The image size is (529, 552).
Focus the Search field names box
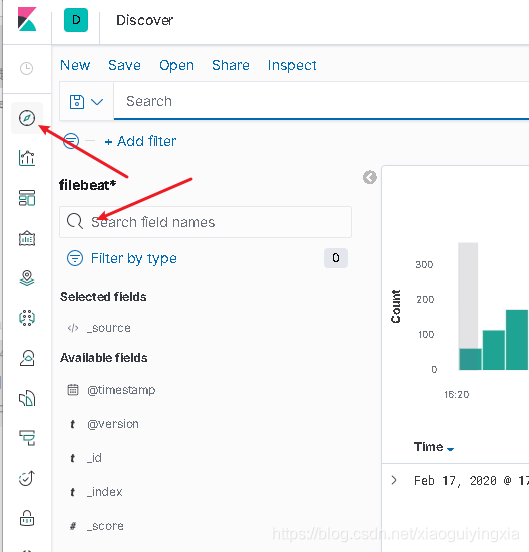(206, 222)
